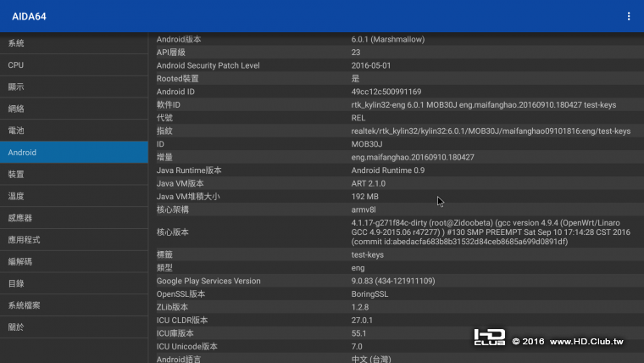The width and height of the screenshot is (644, 363).
Task: Click the armv8l architecture value
Action: [363, 209]
